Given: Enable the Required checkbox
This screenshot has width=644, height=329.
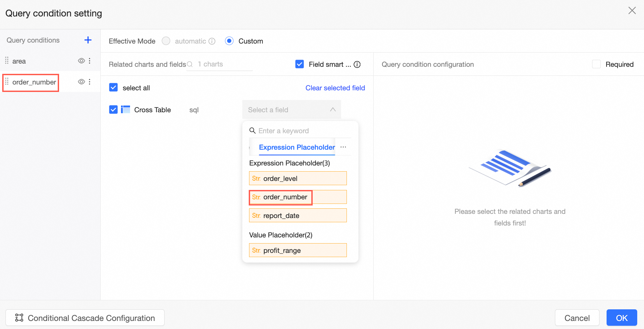Looking at the screenshot, I should click(x=596, y=64).
